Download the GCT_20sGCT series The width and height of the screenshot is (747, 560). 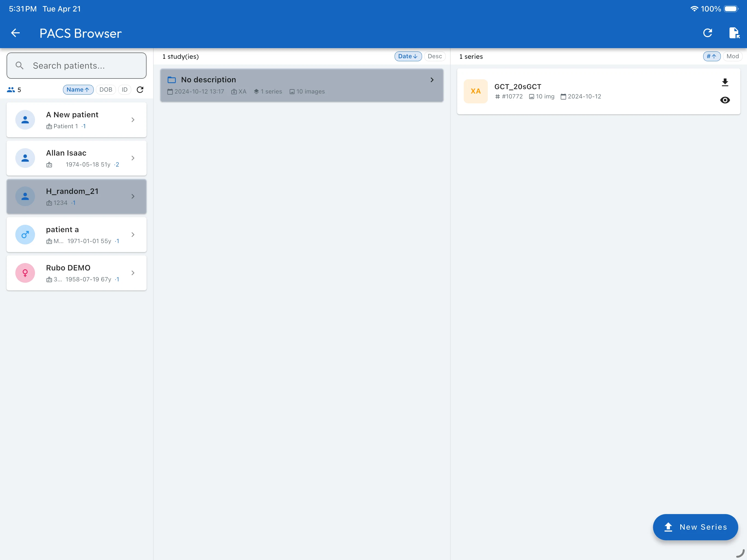pos(725,82)
